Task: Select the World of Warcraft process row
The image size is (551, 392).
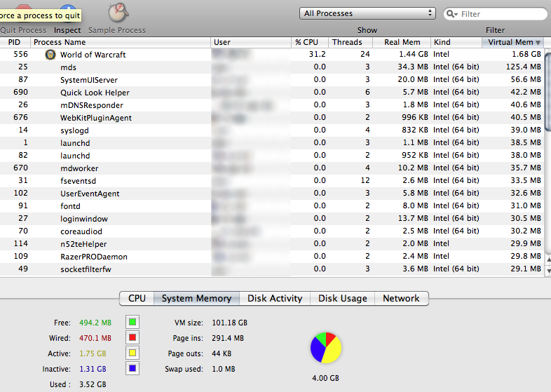Action: coord(272,55)
